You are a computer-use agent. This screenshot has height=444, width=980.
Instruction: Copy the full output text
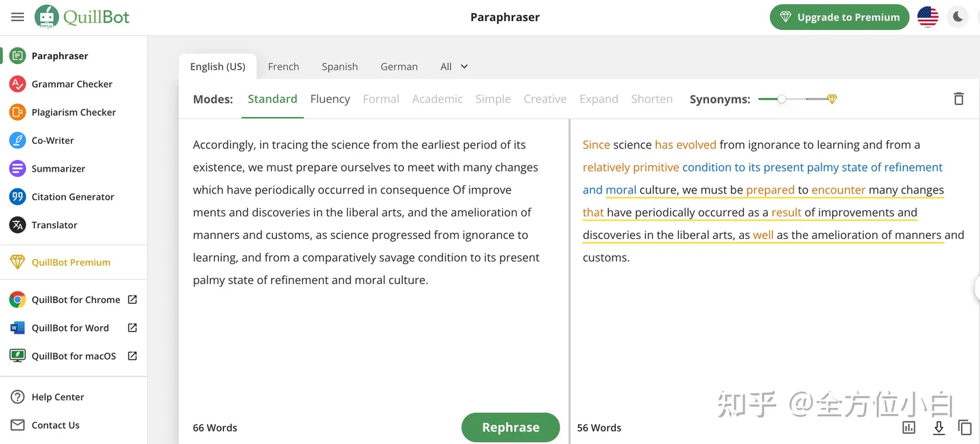coord(964,427)
